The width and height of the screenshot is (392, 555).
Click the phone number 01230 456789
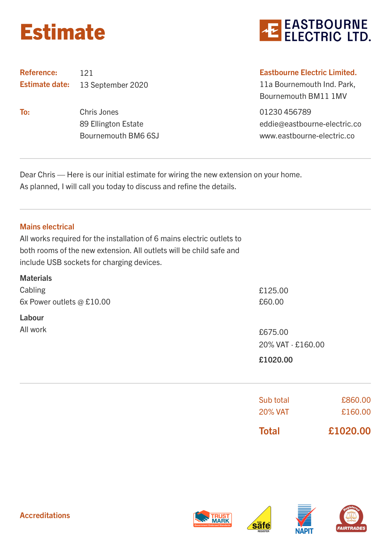pos(285,112)
